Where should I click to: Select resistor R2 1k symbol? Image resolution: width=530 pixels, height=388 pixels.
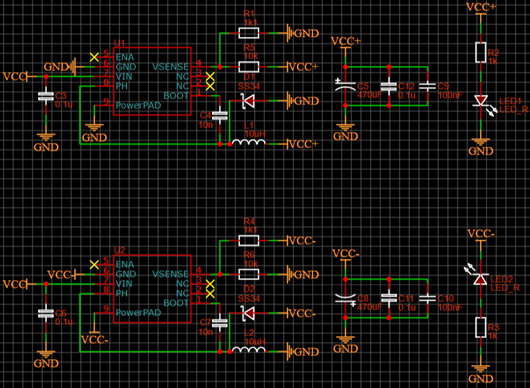[x=481, y=52]
